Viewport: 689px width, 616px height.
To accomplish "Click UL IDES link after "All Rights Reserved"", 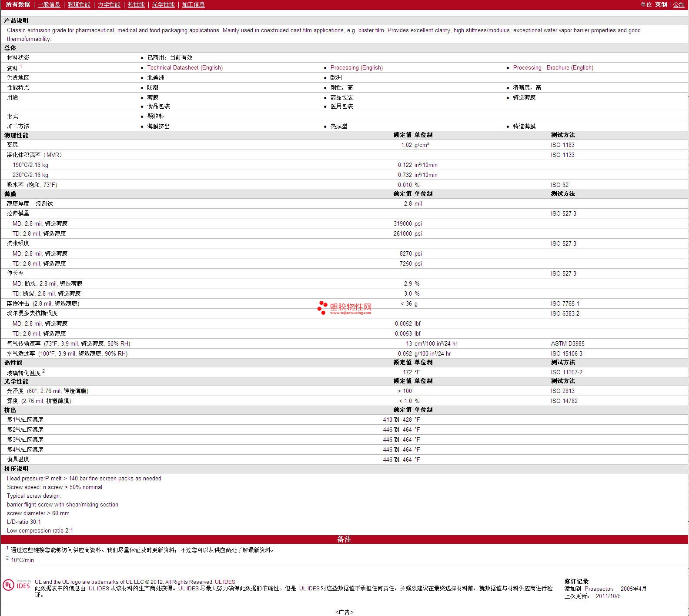I will pyautogui.click(x=225, y=582).
